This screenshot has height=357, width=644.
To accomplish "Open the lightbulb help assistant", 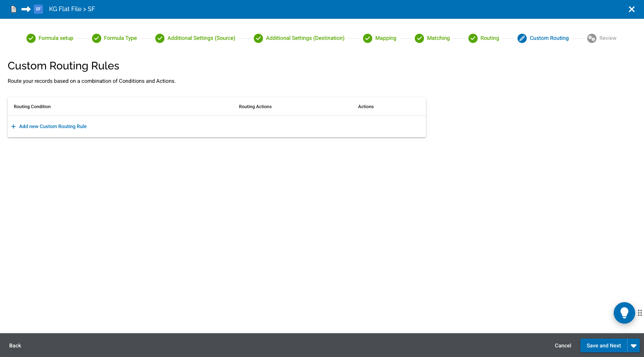I will [624, 313].
